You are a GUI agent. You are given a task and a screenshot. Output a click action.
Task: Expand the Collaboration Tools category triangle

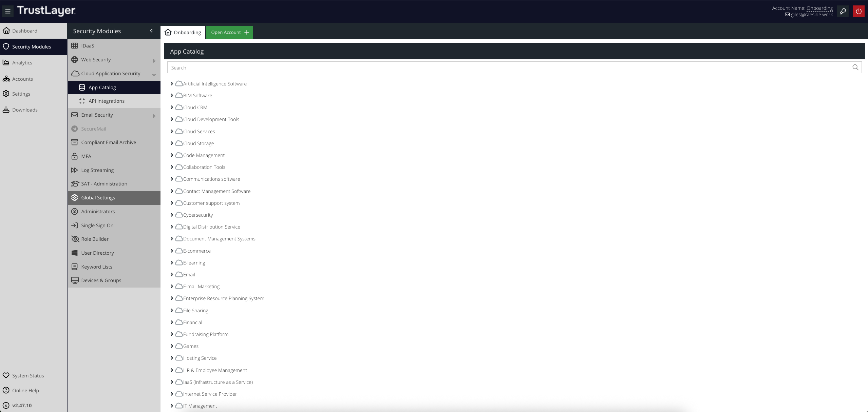coord(172,167)
